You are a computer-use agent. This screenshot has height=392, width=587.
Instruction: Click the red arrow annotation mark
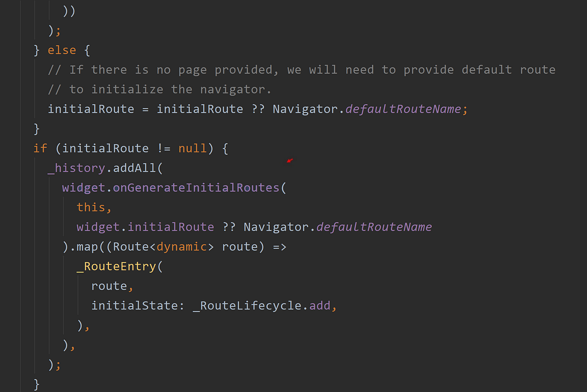click(289, 161)
